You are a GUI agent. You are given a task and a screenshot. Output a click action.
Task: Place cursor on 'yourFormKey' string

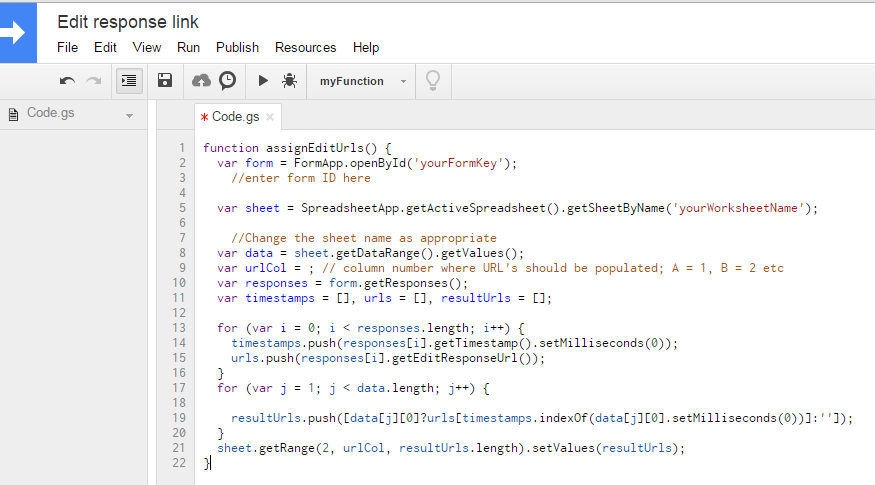point(458,163)
